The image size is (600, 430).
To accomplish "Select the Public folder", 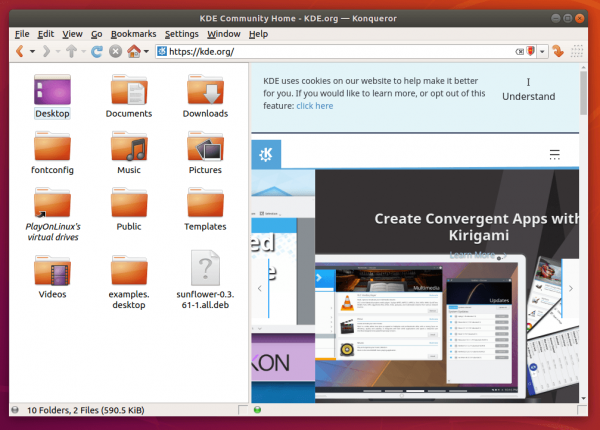I will 129,209.
